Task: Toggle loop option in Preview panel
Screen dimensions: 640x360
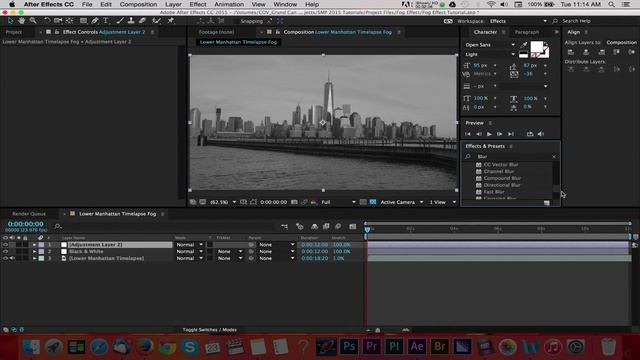Action: pyautogui.click(x=530, y=134)
